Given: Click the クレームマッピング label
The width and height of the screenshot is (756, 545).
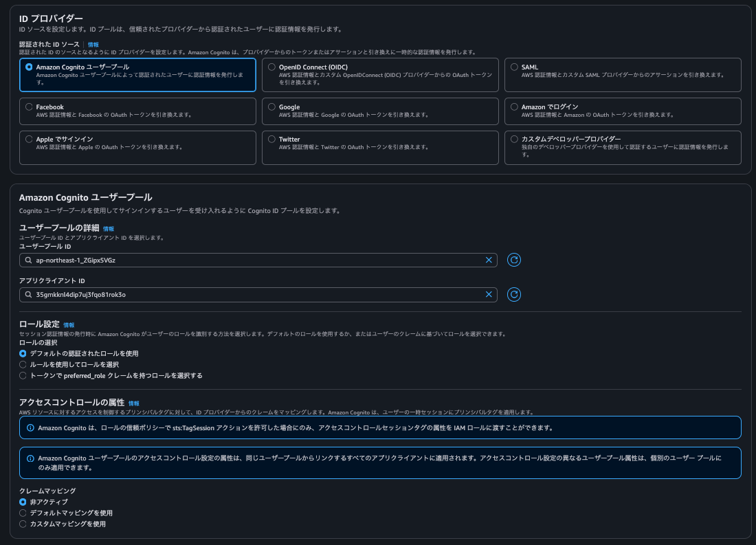Looking at the screenshot, I should (x=47, y=491).
